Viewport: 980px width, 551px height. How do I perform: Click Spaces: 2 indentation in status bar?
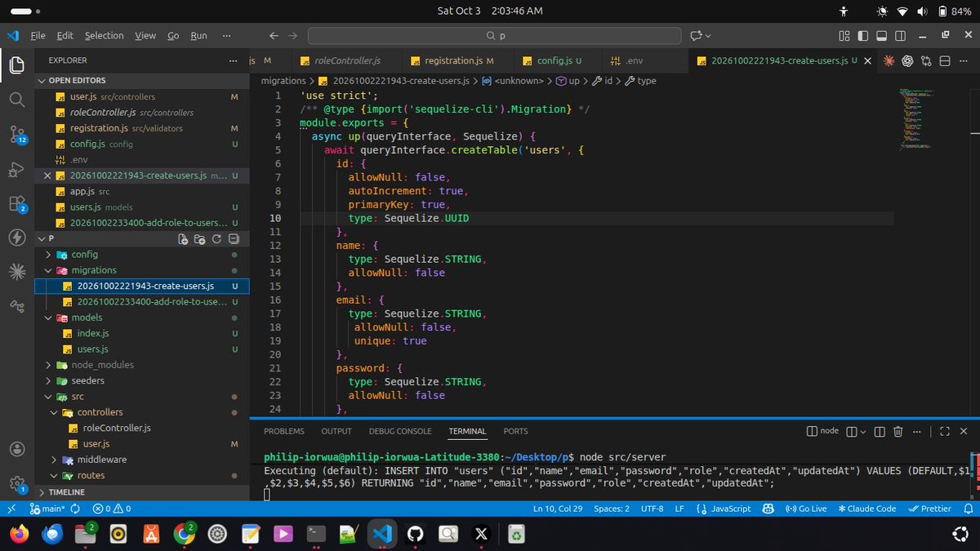(611, 509)
